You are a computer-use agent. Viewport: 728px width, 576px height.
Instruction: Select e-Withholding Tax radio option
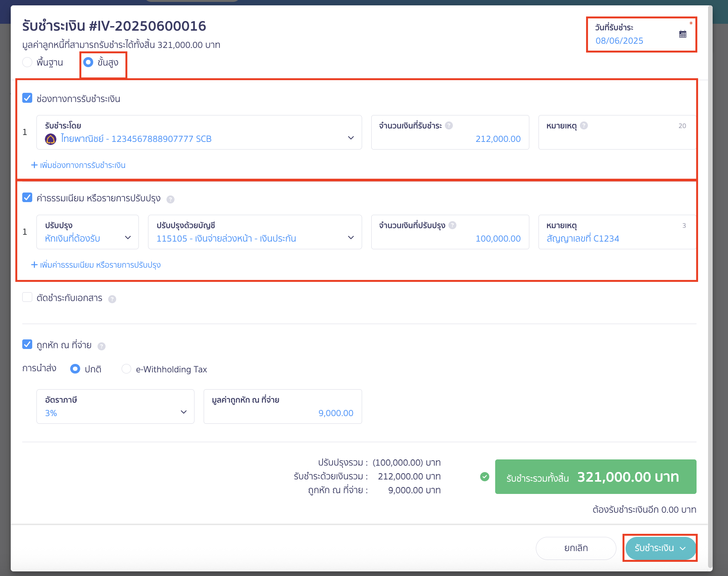[126, 369]
